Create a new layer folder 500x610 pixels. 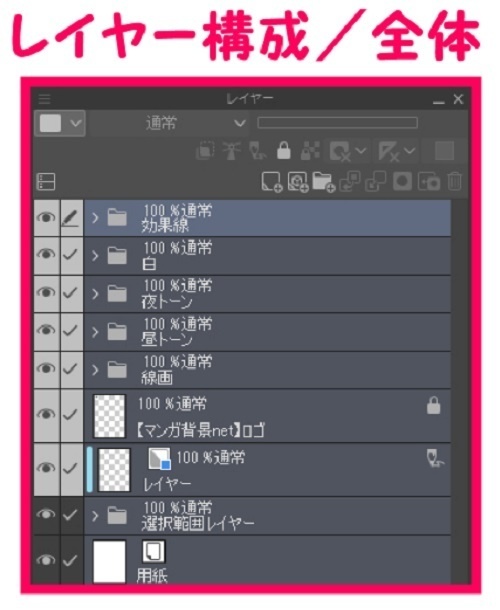(323, 182)
